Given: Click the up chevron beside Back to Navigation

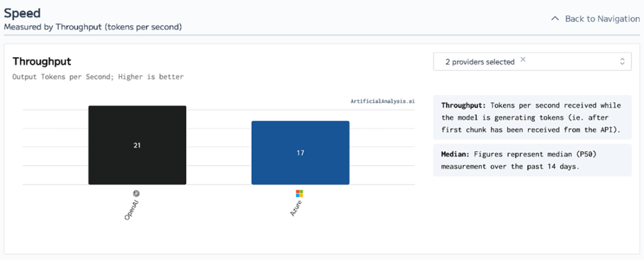Looking at the screenshot, I should (x=555, y=19).
